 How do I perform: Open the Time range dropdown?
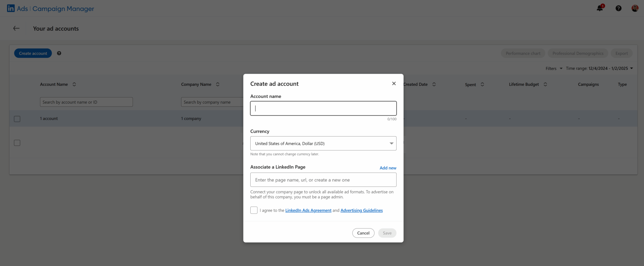click(599, 68)
